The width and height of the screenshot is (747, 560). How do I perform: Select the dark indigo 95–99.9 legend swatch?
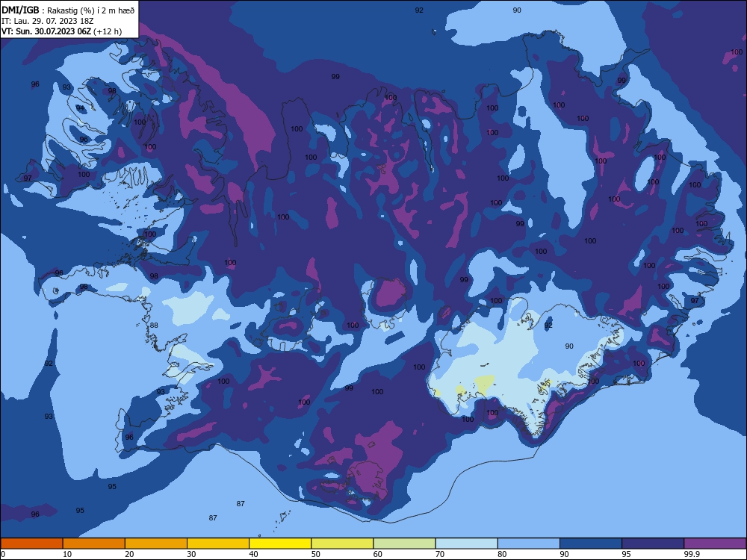click(x=653, y=544)
